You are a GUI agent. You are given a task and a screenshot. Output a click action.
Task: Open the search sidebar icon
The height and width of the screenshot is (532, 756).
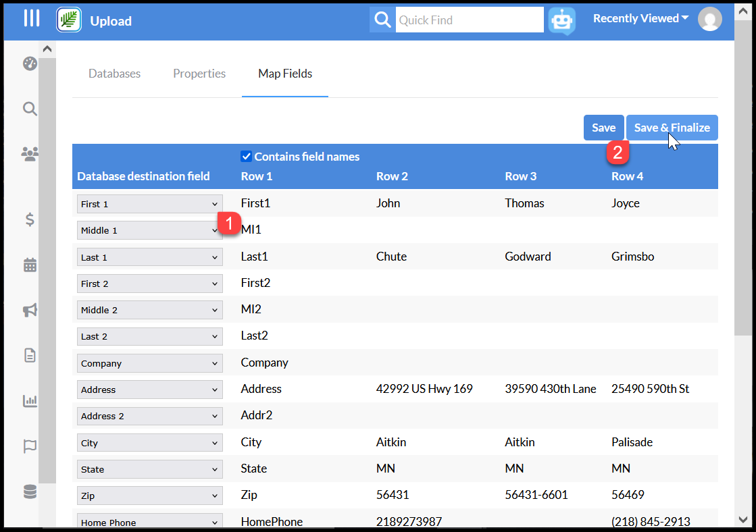click(30, 109)
